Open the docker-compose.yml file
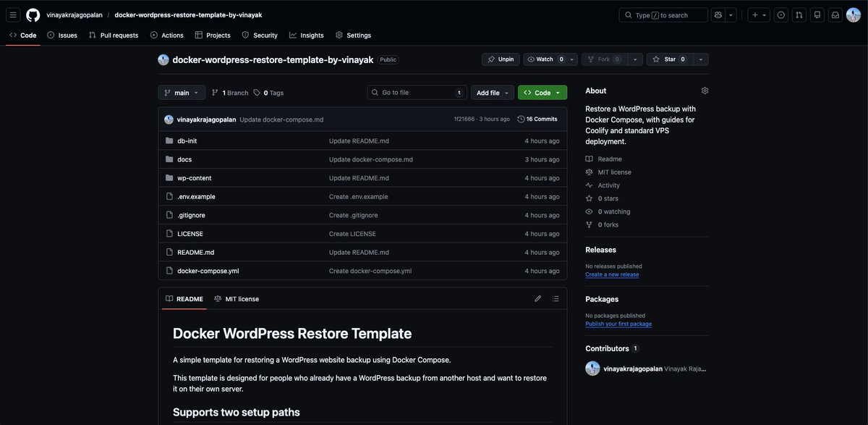The image size is (868, 425). pos(208,271)
